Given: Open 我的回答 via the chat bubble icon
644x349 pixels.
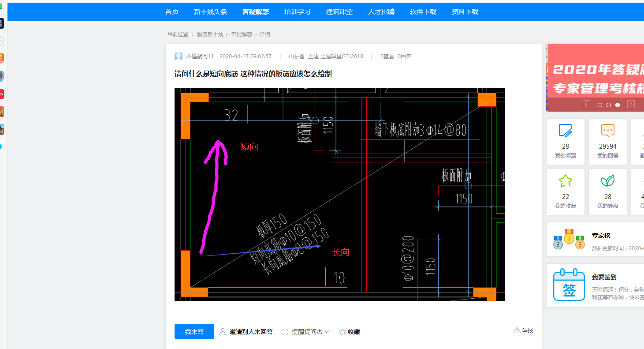Looking at the screenshot, I should [x=608, y=131].
